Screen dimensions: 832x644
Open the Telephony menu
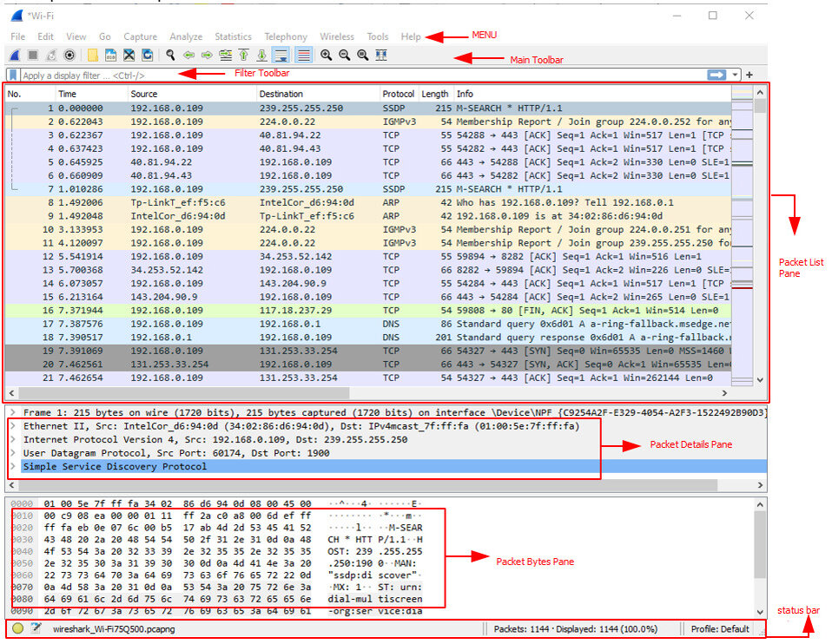point(286,36)
